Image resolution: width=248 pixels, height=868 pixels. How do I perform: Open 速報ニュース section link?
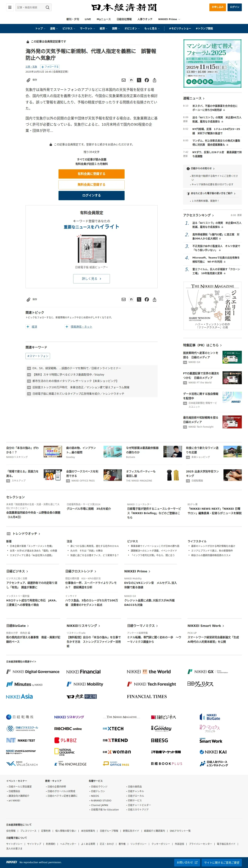193,98
